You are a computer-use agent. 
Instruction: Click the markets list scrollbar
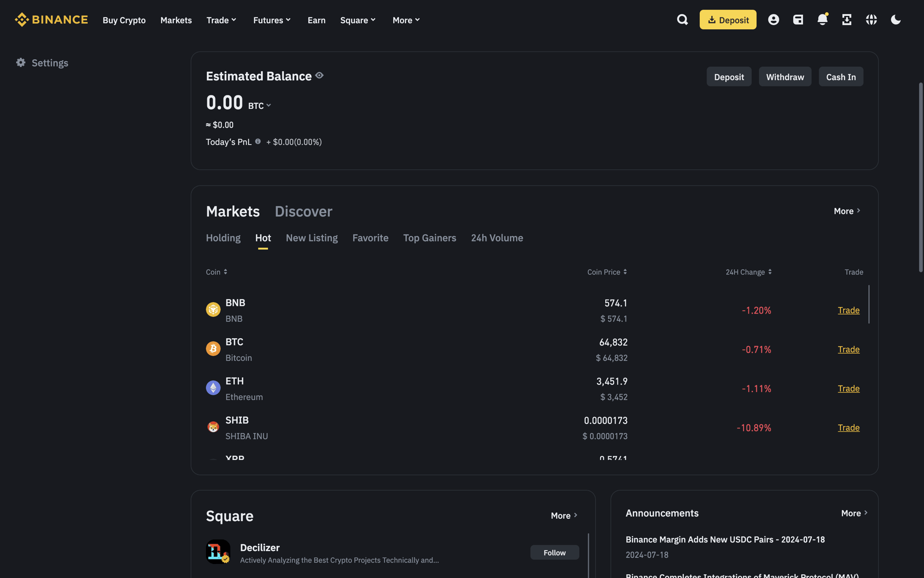(x=869, y=304)
